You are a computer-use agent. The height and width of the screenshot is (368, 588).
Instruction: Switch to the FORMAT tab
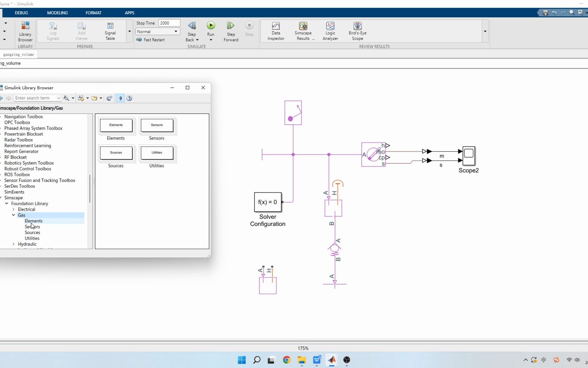coord(94,13)
